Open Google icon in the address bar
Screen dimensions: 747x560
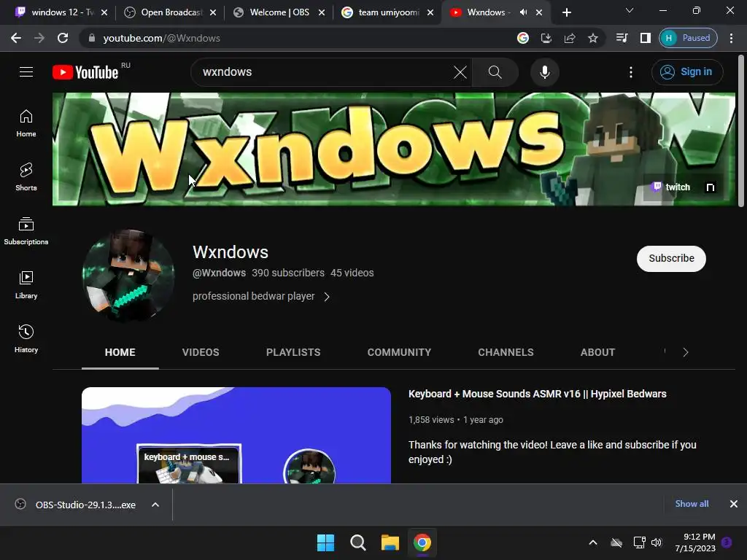(x=522, y=38)
